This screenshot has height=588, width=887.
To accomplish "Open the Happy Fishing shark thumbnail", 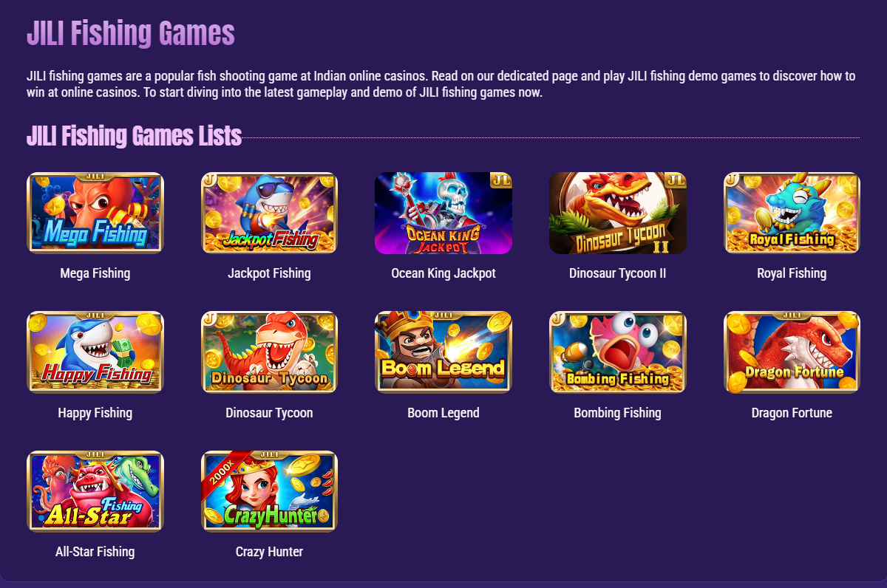I will [x=95, y=352].
